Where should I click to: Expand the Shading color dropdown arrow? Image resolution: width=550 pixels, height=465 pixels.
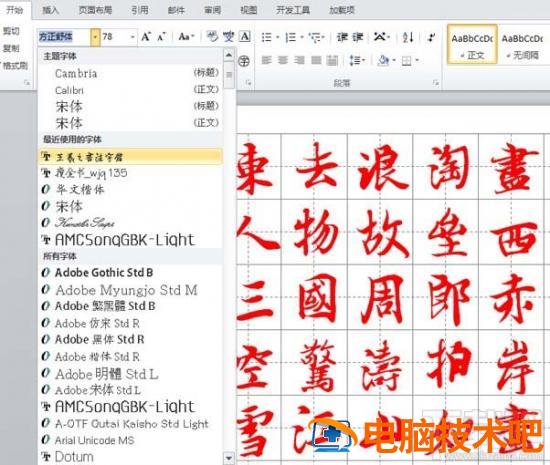pyautogui.click(x=394, y=61)
